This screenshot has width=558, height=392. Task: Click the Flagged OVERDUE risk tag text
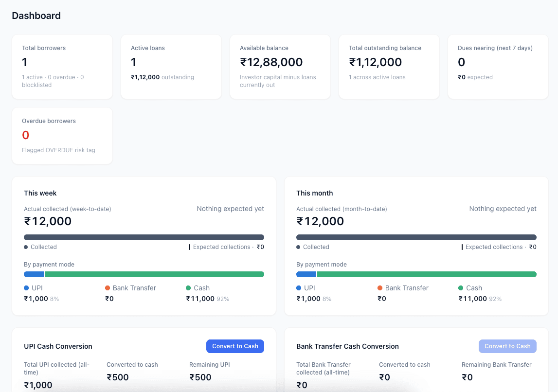point(58,150)
